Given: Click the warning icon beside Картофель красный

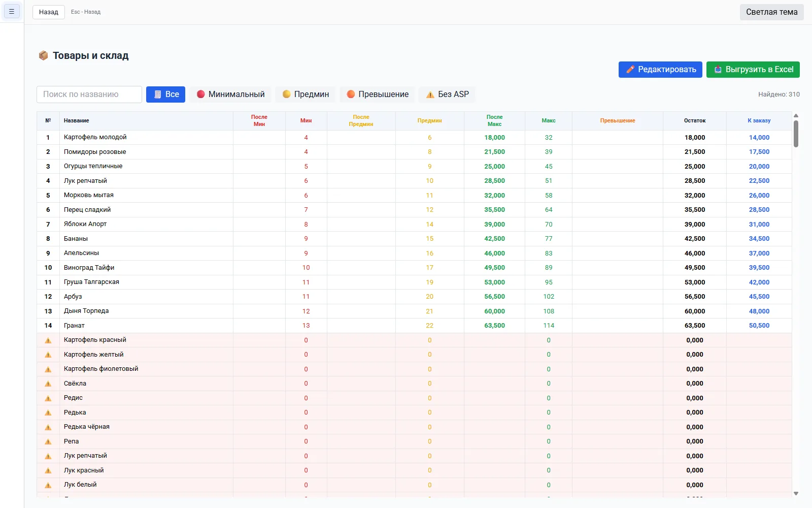Looking at the screenshot, I should click(48, 340).
